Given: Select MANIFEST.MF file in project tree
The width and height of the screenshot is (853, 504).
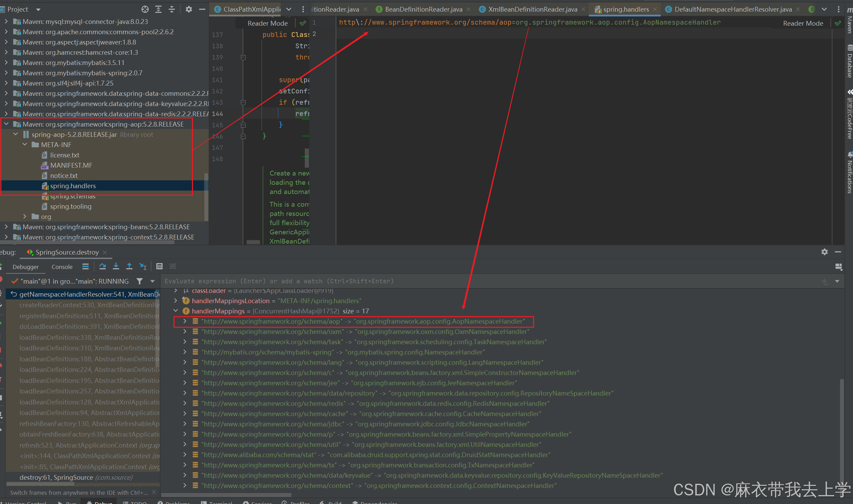Looking at the screenshot, I should pos(71,165).
